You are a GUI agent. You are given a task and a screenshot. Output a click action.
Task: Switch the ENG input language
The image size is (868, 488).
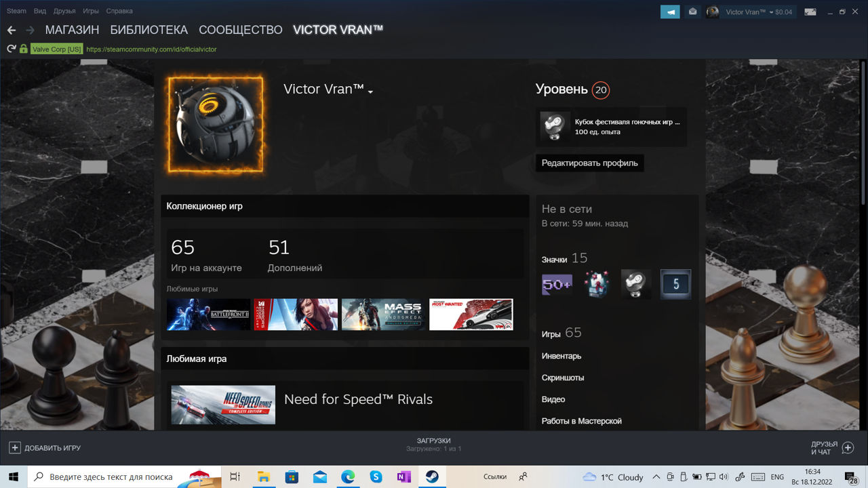point(778,477)
